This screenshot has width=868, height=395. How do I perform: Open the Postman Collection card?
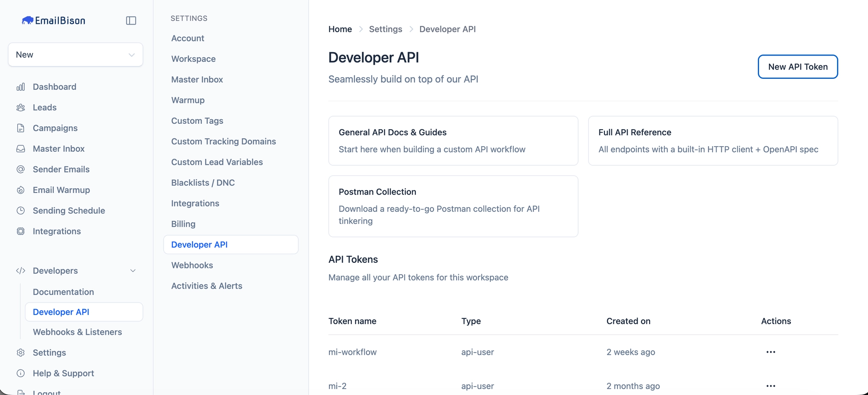[453, 206]
